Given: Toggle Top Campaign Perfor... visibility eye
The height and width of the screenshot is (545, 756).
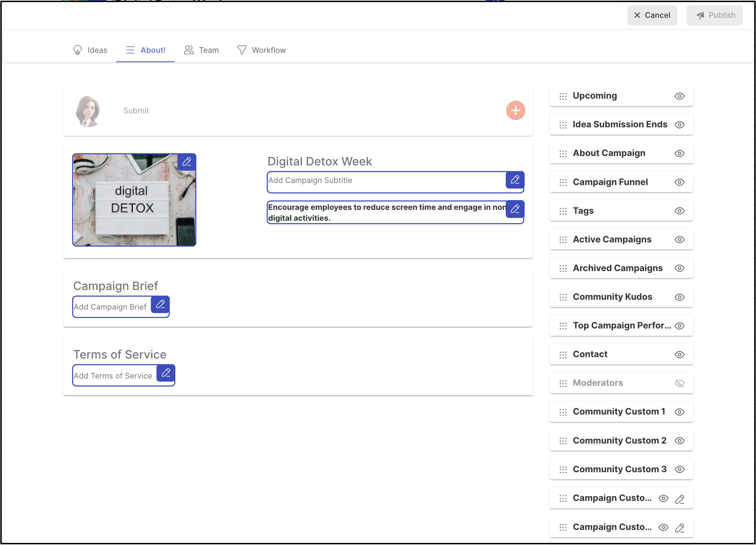Looking at the screenshot, I should (x=679, y=326).
